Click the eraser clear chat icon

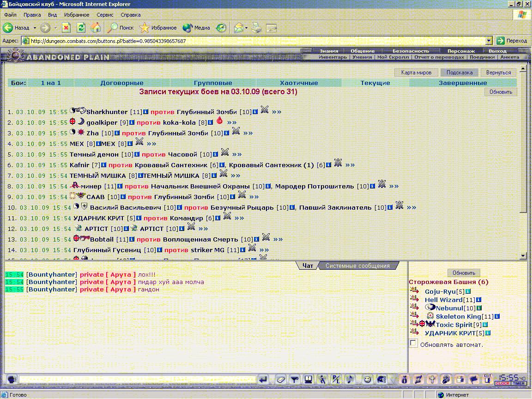(280, 380)
